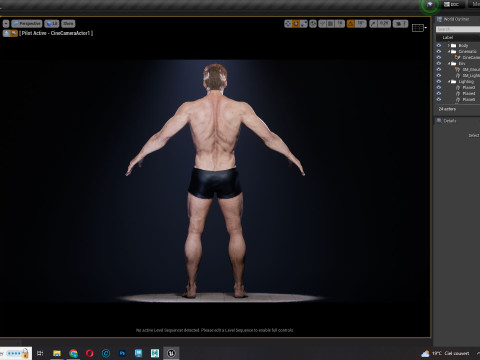Image resolution: width=480 pixels, height=360 pixels.
Task: Click the World Outliner panel icon
Action: click(x=439, y=19)
